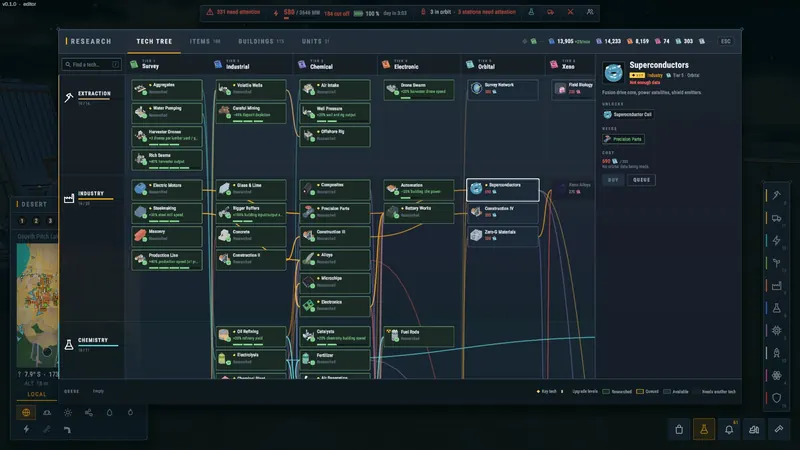Image resolution: width=800 pixels, height=450 pixels.
Task: Select the Superconductor Coil unlock chip
Action: 628,114
